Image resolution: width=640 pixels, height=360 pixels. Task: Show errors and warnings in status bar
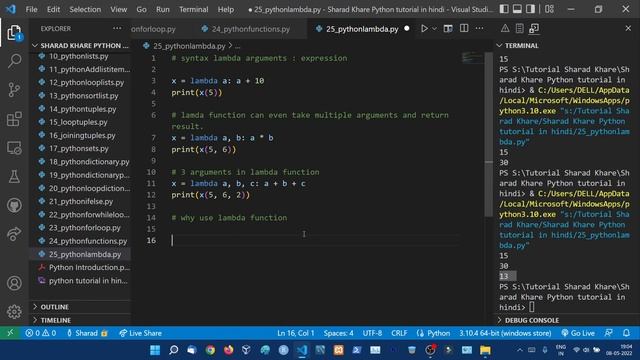[40, 333]
